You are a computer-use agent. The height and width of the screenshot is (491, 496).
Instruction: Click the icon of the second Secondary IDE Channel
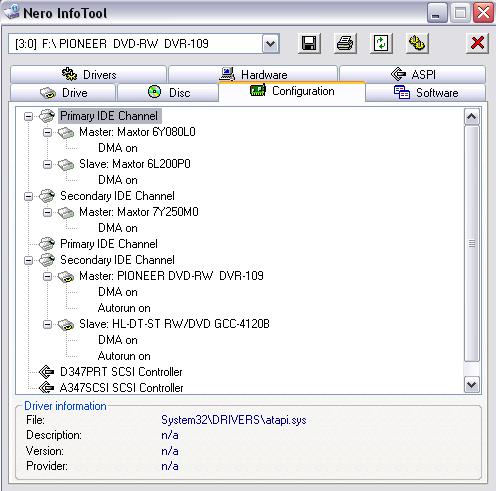47,260
